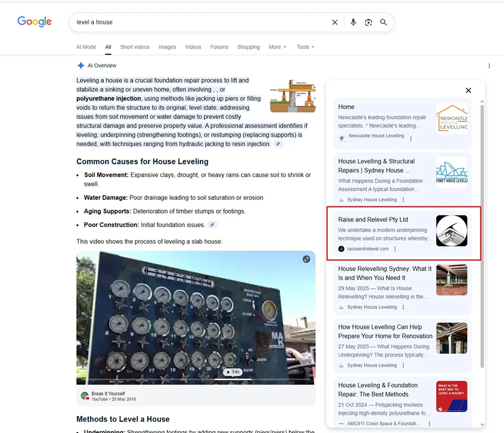The width and height of the screenshot is (504, 433).
Task: Close the sources side panel
Action: 468,90
